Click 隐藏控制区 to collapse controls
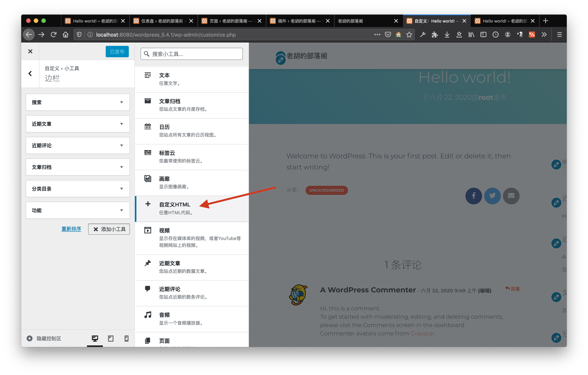Image resolution: width=588 pixels, height=375 pixels. click(44, 338)
